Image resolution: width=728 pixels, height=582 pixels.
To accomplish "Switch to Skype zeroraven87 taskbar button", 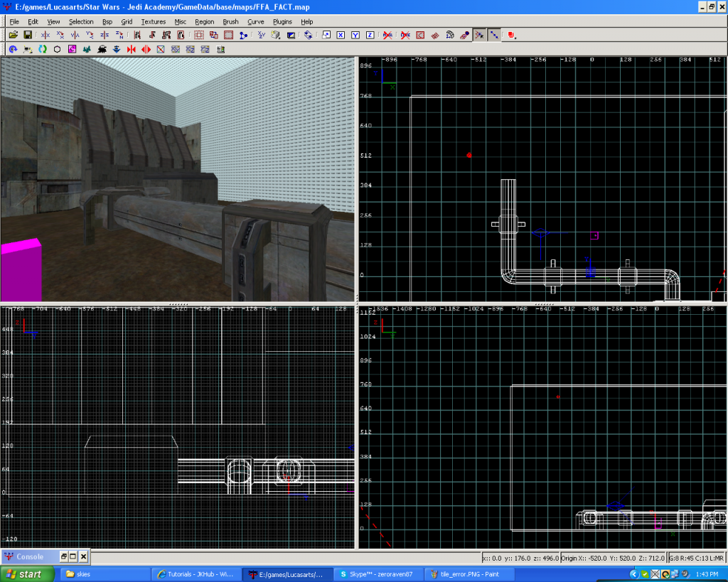I will point(378,574).
